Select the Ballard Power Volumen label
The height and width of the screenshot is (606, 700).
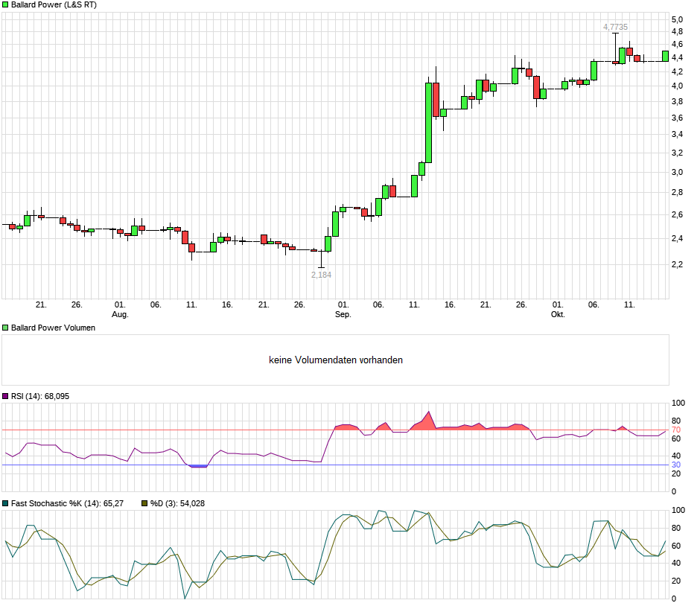(x=53, y=328)
